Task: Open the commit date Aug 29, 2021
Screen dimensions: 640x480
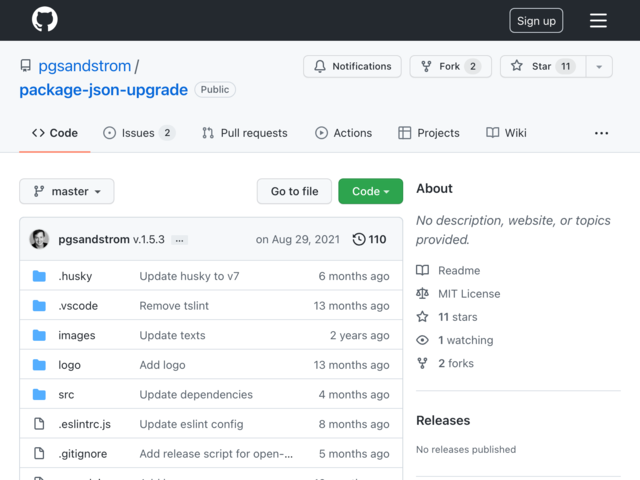Action: coord(298,239)
